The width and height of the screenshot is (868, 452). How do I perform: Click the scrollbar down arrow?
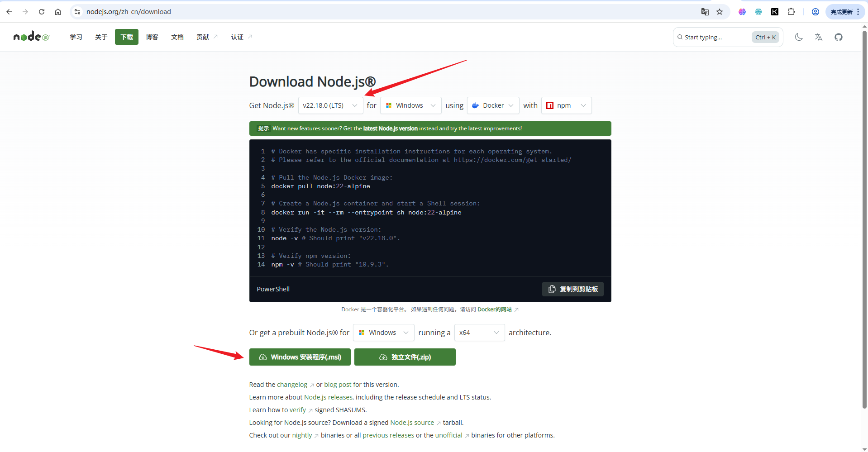click(864, 449)
